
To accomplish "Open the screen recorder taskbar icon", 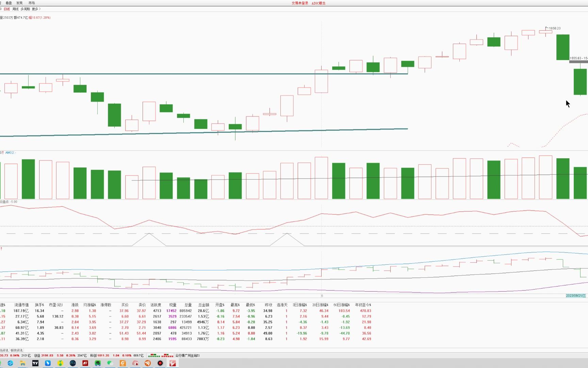I will point(160,363).
